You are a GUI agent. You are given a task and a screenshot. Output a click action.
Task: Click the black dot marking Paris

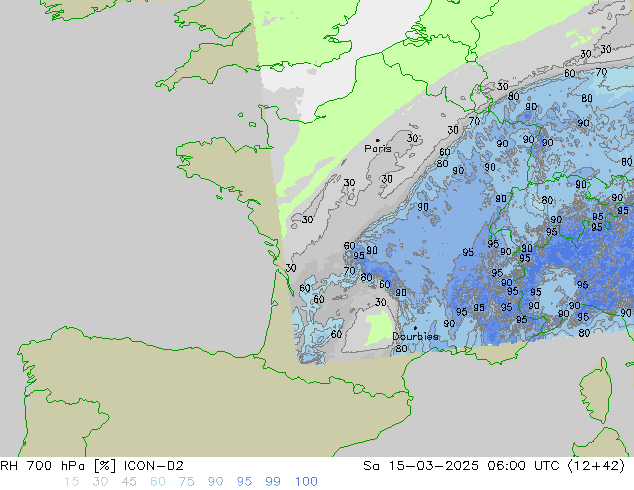(x=378, y=140)
